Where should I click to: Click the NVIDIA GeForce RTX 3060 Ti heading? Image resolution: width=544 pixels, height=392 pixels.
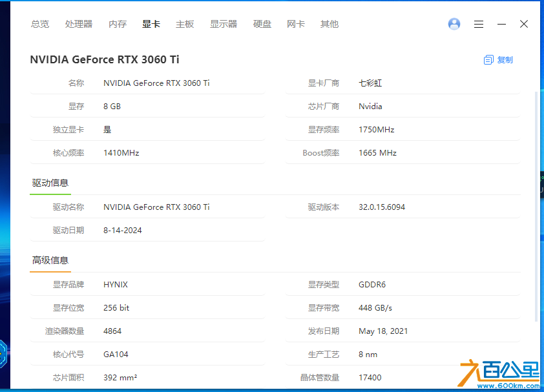pos(105,59)
